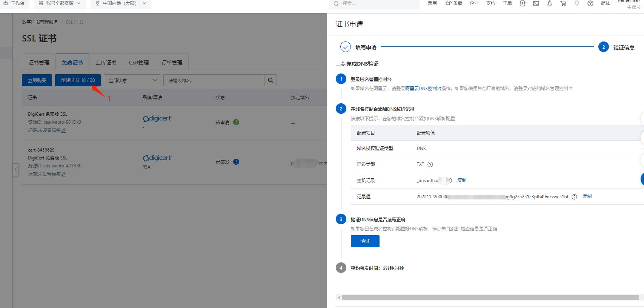Click the RSA algorithm label
The image size is (644, 308).
tap(146, 167)
